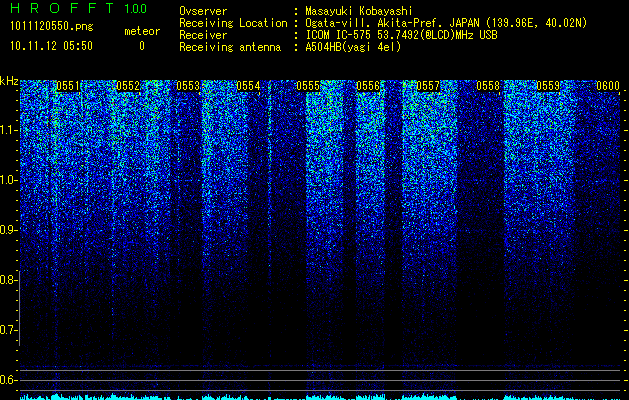Screen dimensions: 629x400
Task: Click the timestamp 10.11.12 05:50
Action: [51, 46]
